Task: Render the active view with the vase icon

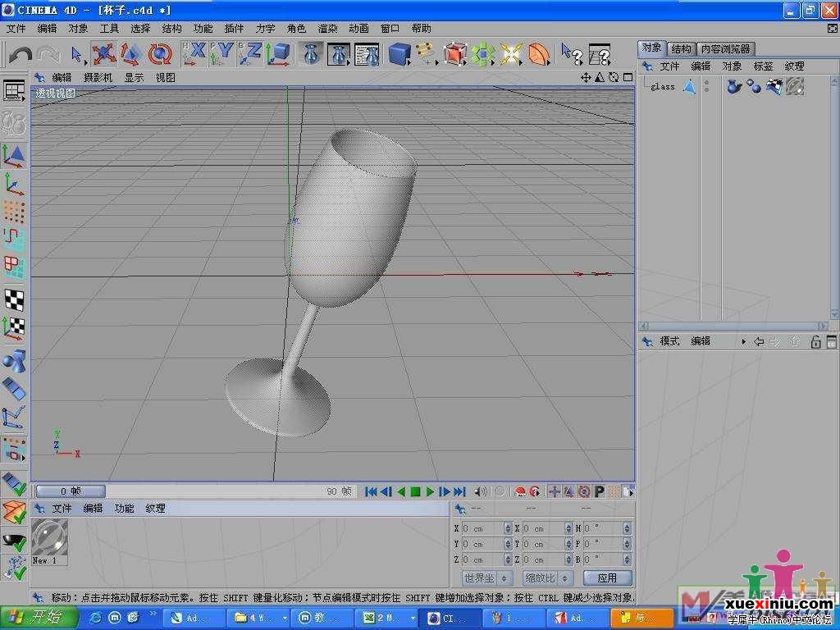Action: pos(311,54)
